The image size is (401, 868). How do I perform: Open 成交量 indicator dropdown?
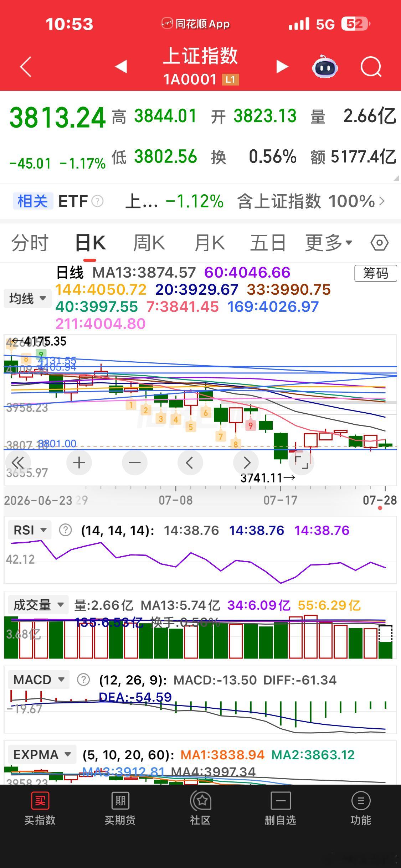click(38, 605)
